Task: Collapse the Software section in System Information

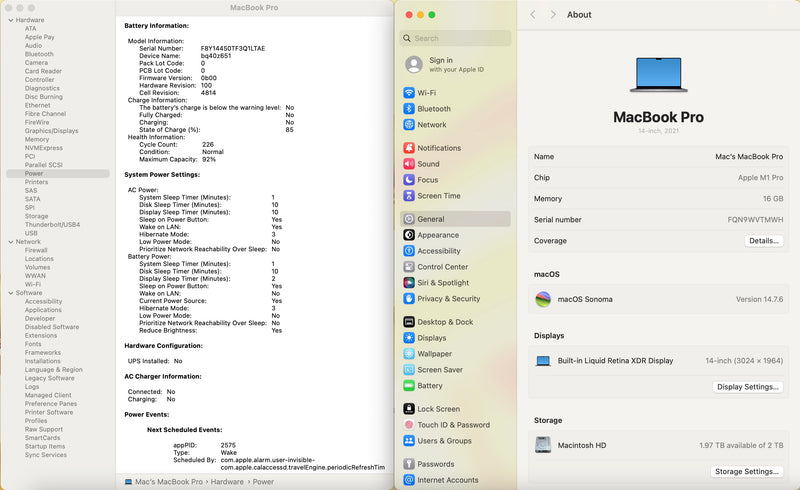Action: click(x=11, y=293)
